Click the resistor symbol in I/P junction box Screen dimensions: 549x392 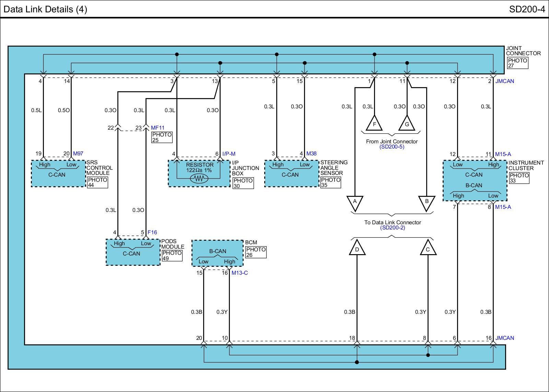(199, 178)
